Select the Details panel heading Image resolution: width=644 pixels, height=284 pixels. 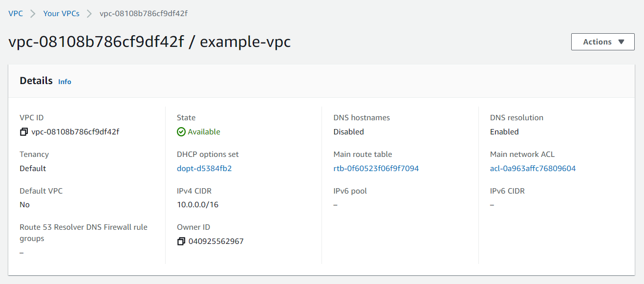[x=36, y=80]
